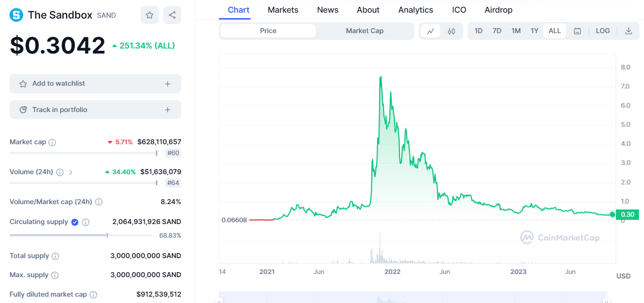
Task: Click info icon beside Total supply
Action: coord(55,256)
